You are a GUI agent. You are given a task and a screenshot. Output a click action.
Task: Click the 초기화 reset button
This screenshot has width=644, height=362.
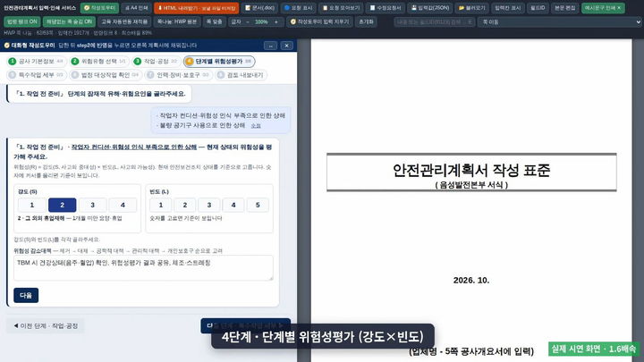(x=366, y=21)
